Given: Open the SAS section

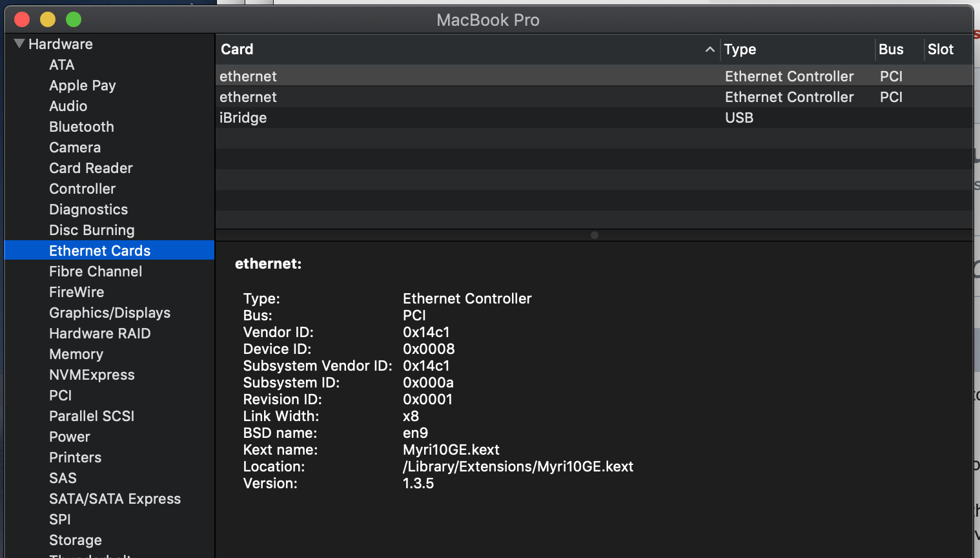Looking at the screenshot, I should coord(63,478).
